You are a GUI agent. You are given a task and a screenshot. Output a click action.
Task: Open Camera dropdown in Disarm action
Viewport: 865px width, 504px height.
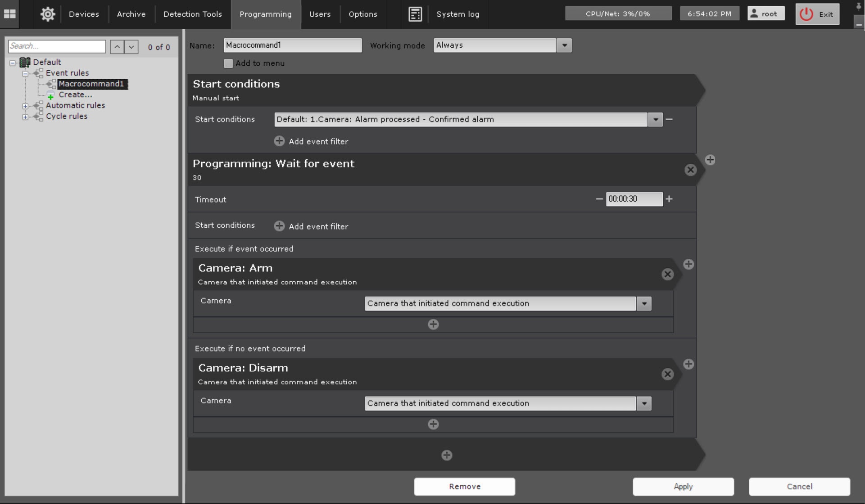coord(644,403)
